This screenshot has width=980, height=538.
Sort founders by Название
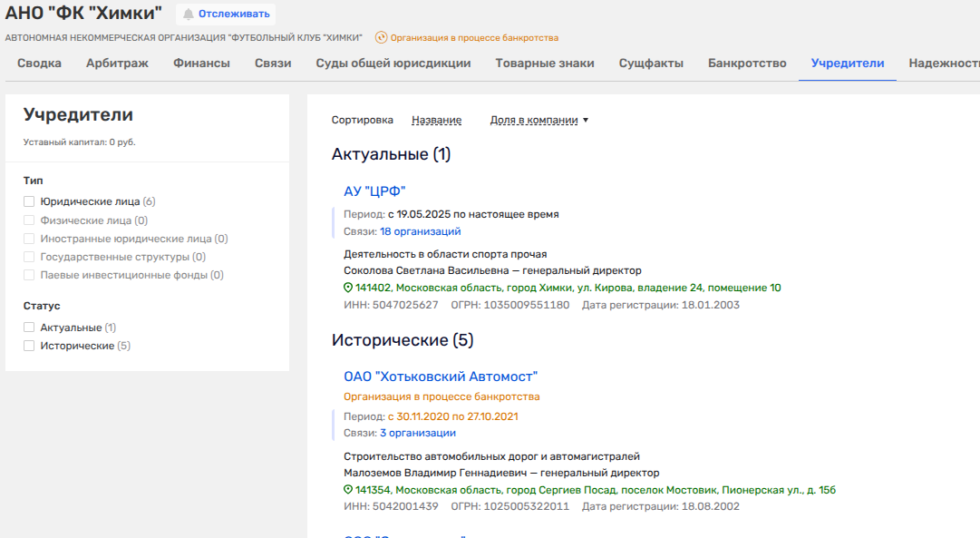click(436, 120)
